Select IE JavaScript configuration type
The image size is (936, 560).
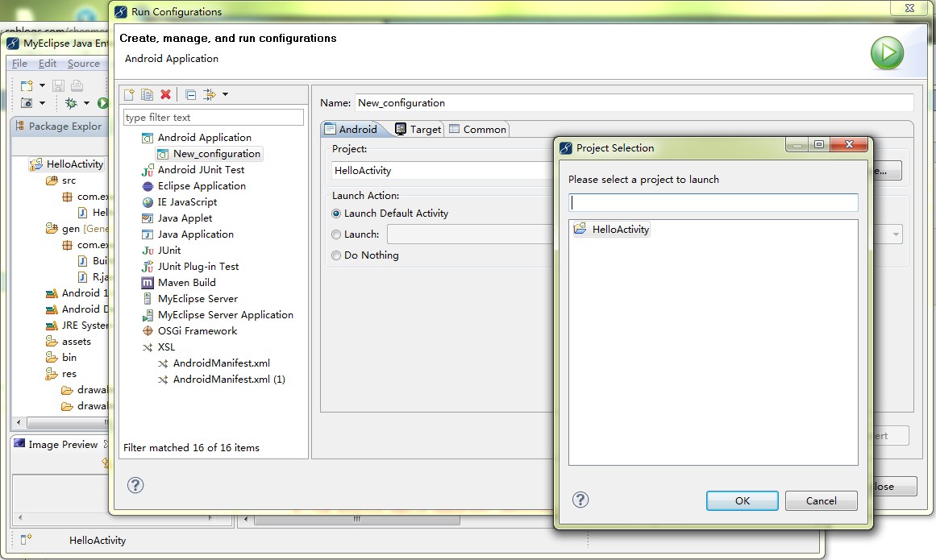[x=187, y=201]
